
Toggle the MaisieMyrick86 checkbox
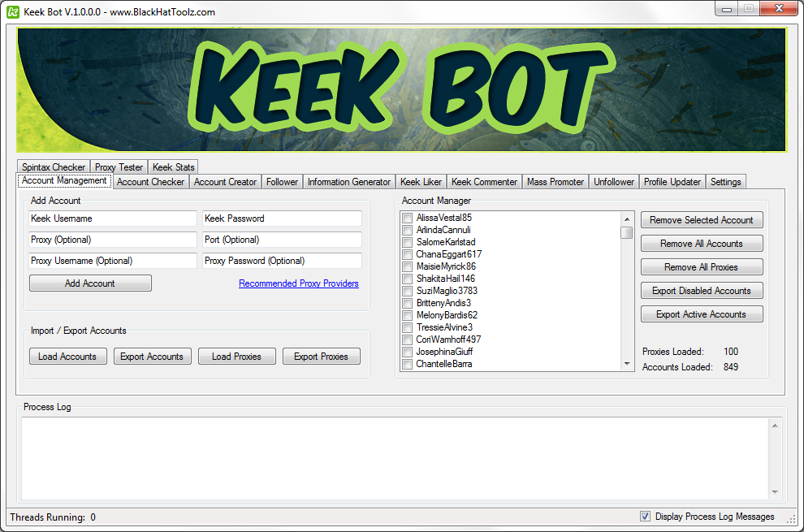pos(407,266)
